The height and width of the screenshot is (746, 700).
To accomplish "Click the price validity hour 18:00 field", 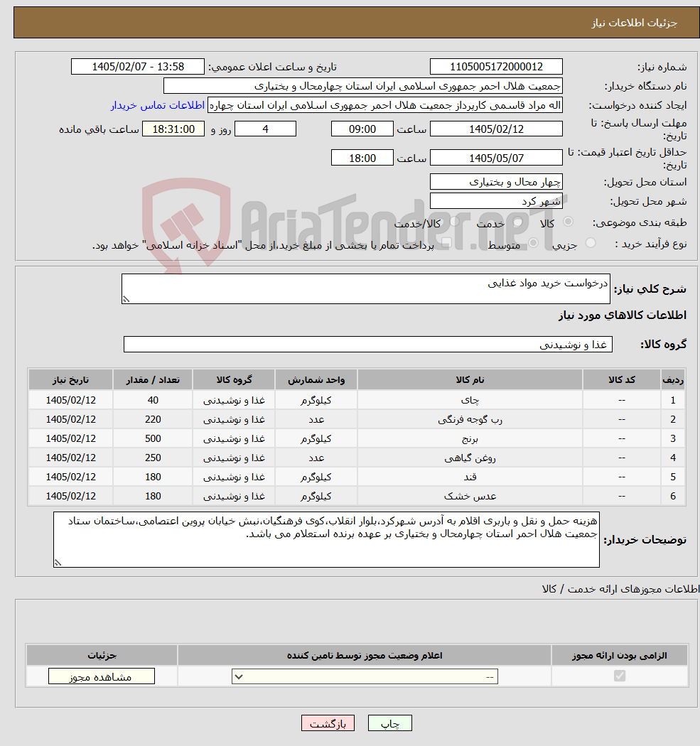I will coord(362,158).
